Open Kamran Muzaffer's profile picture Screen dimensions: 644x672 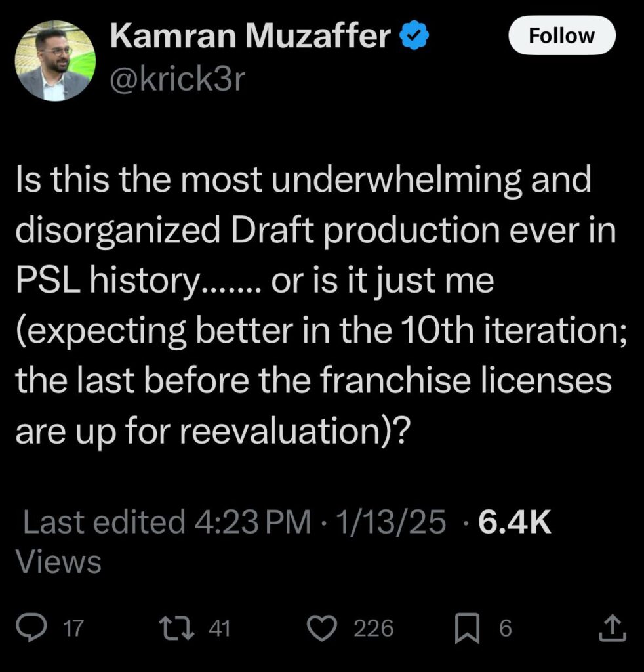point(55,60)
